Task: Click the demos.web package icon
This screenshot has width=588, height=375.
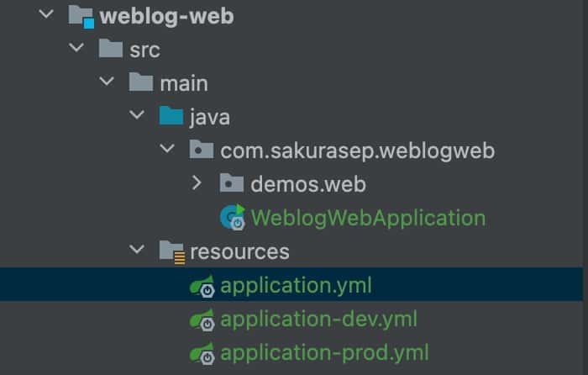Action: pyautogui.click(x=231, y=183)
